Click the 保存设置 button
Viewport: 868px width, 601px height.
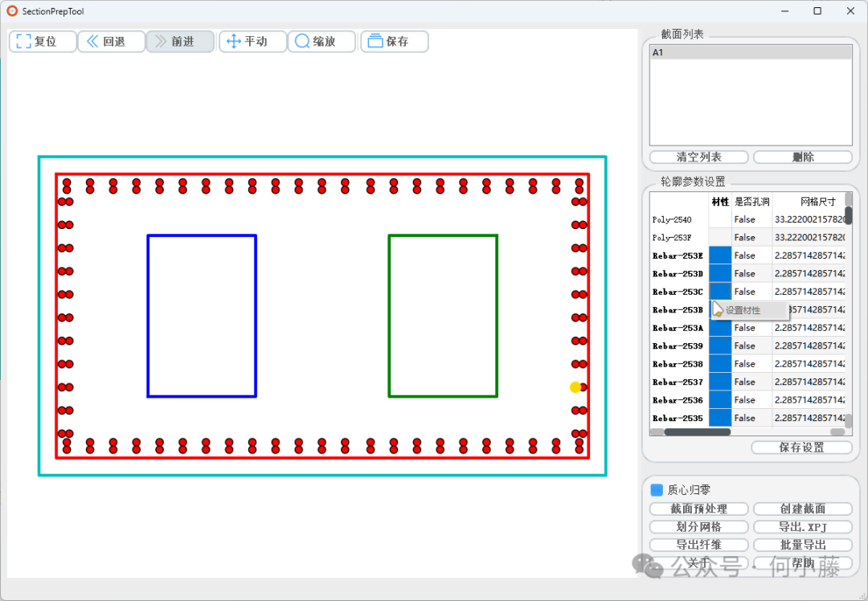pyautogui.click(x=801, y=448)
